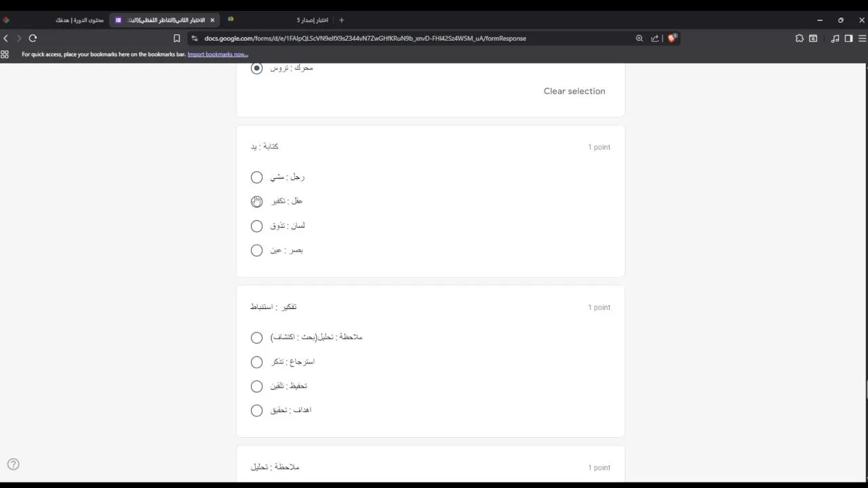Open the site settings icon beside the URL
Viewport: 868px width, 488px height.
[195, 39]
